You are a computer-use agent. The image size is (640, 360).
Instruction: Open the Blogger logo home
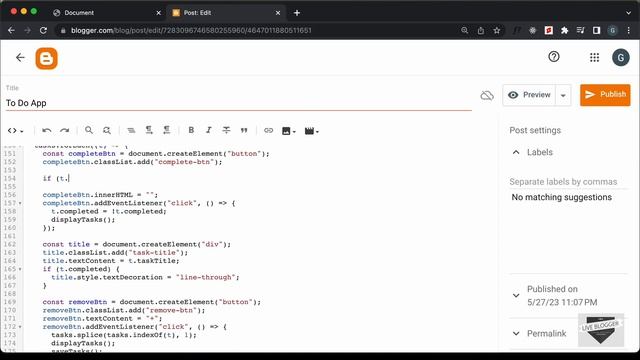tap(46, 59)
